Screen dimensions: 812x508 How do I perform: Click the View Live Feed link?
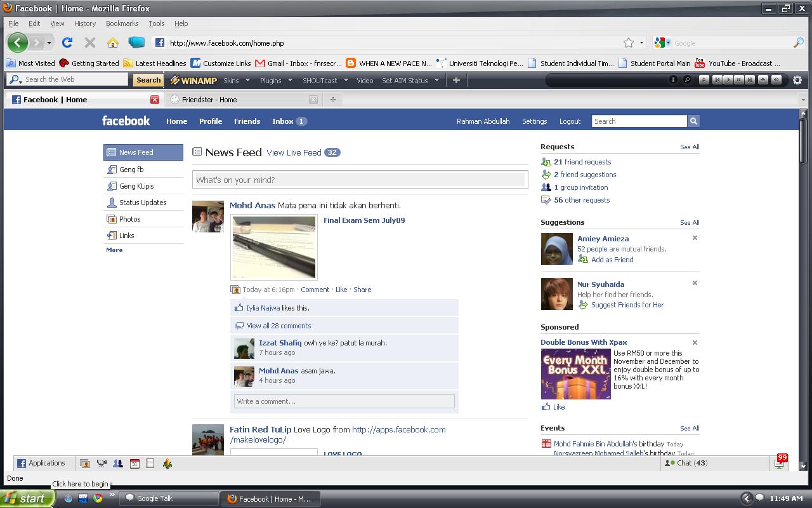[294, 152]
